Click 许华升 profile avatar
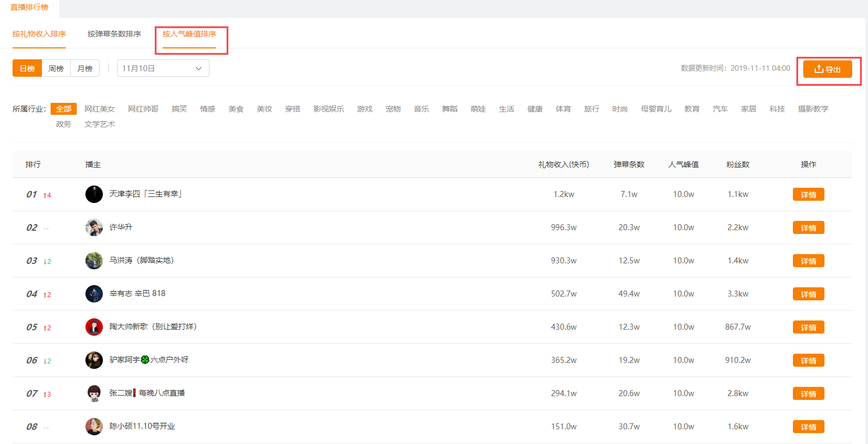Screen dimensions: 868x444 point(94,227)
